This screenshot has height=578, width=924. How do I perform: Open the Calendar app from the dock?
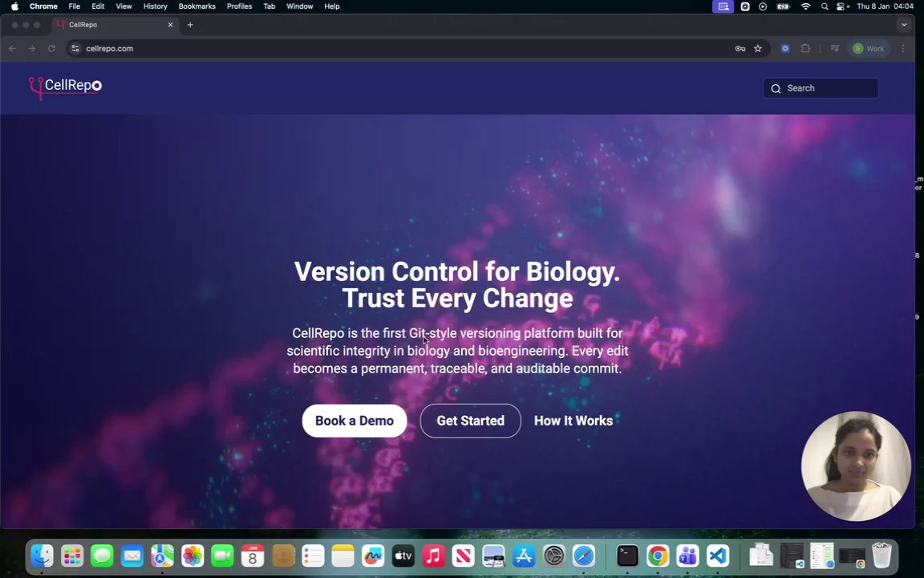point(253,556)
